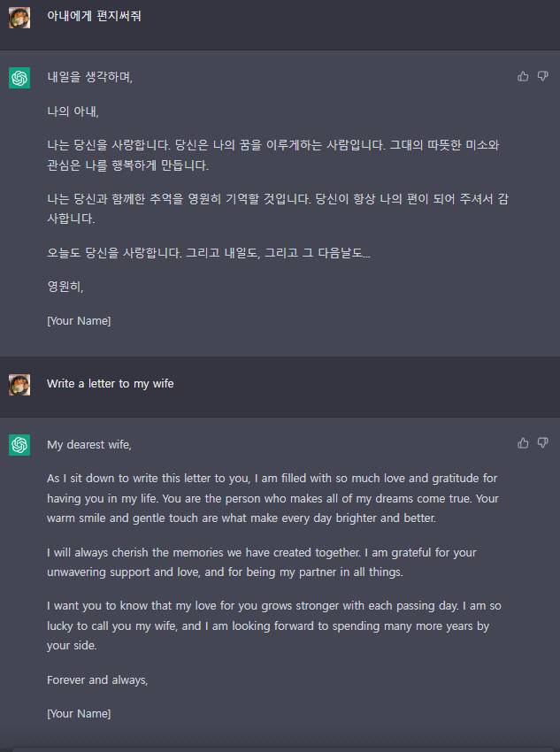The width and height of the screenshot is (560, 752).
Task: Click the ChatGPT logo beside the Korean letter
Action: click(x=19, y=78)
